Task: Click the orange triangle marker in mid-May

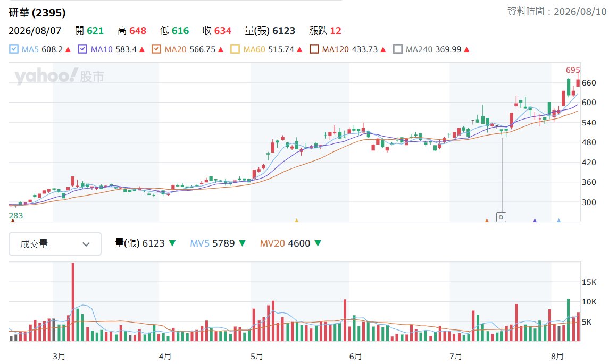Action: (x=296, y=221)
